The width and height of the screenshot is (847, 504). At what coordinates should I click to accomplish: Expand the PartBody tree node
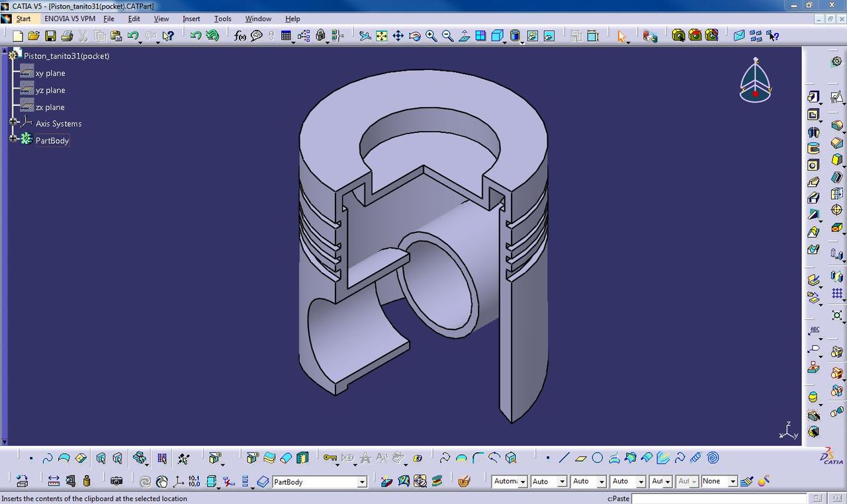[13, 138]
